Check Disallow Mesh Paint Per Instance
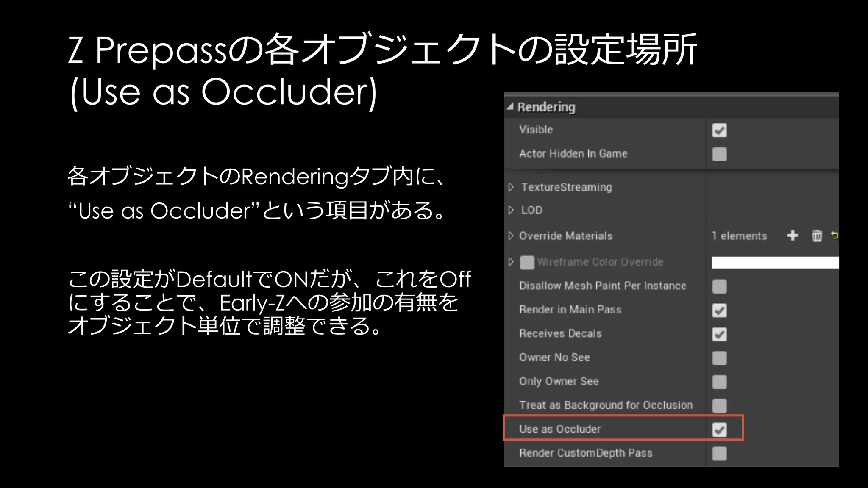The height and width of the screenshot is (488, 868). click(x=719, y=286)
